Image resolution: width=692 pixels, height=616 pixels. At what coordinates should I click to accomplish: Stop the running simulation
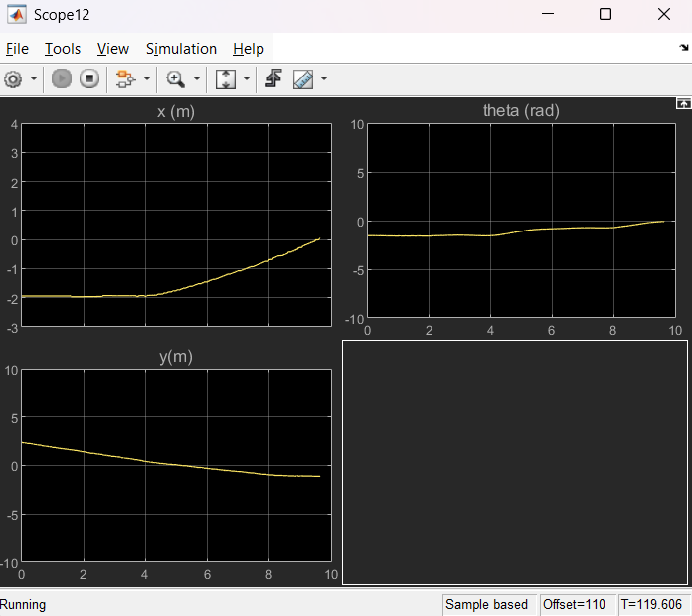click(89, 78)
